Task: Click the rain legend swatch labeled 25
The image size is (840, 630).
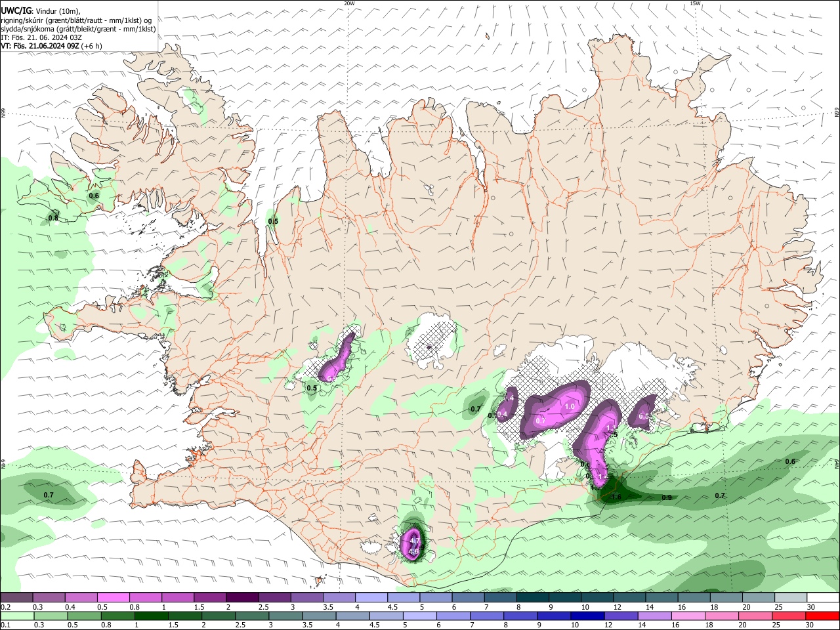Action: pos(788,616)
